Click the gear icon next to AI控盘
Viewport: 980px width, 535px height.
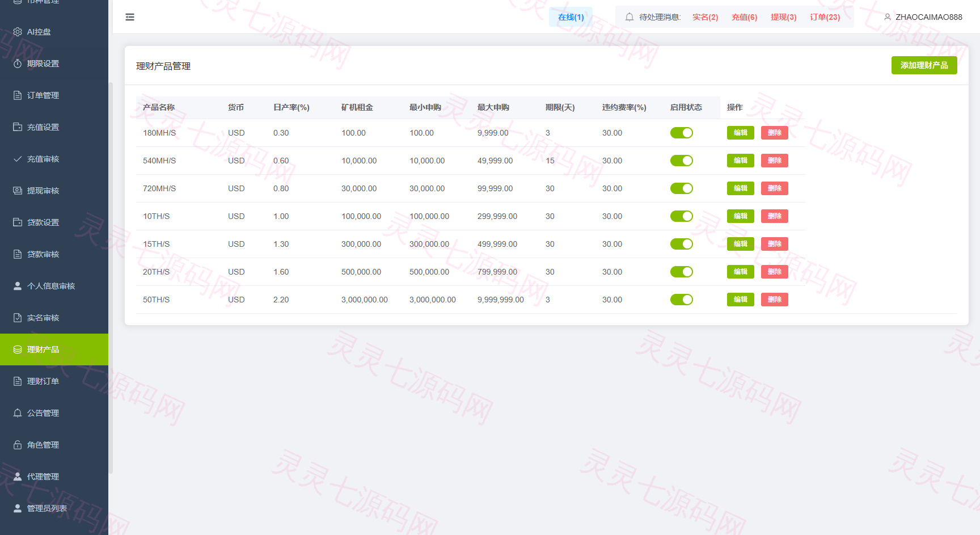point(18,32)
